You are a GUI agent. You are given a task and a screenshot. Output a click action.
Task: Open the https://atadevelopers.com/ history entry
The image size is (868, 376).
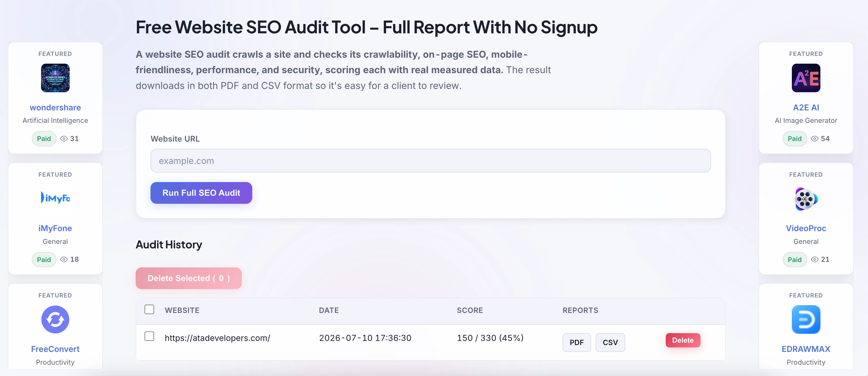coord(217,338)
